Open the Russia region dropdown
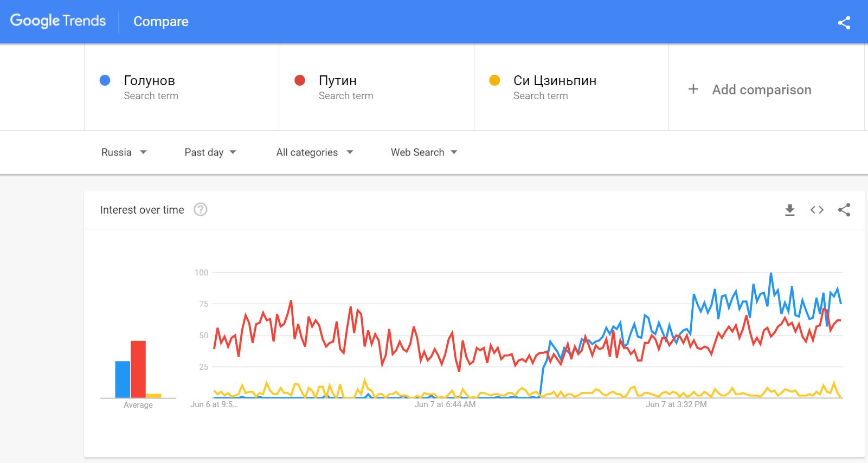Viewport: 868px width, 463px height. 124,152
